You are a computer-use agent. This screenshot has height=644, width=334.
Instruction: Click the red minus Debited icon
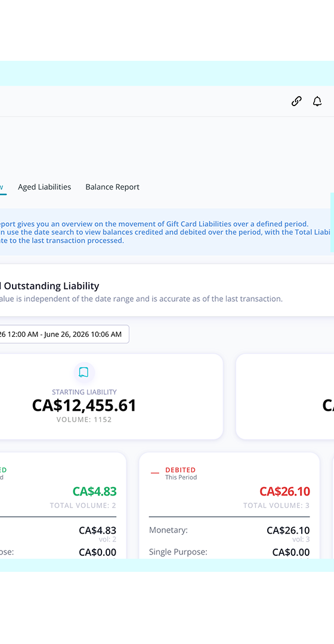click(x=155, y=473)
